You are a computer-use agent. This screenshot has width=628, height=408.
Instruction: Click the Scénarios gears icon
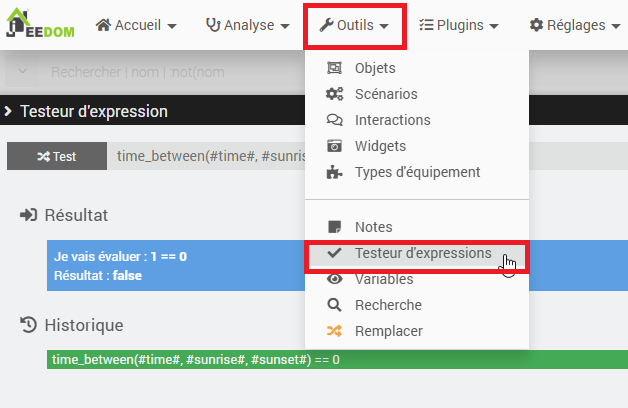pyautogui.click(x=335, y=94)
